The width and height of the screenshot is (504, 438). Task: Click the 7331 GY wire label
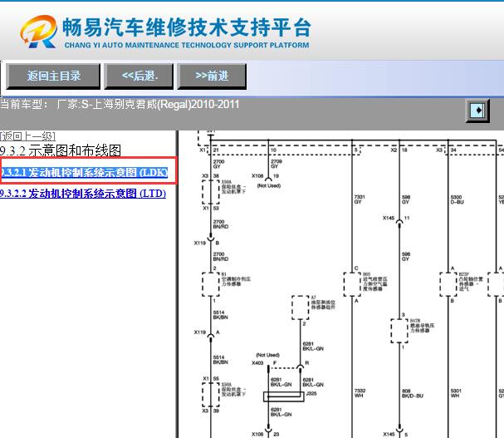360,199
